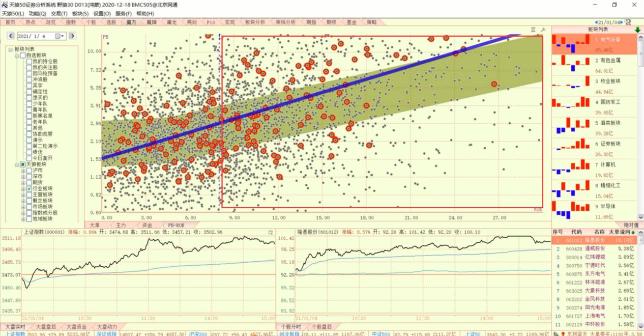Click the 深证成指 link in status bar
This screenshot has width=644, height=336.
pyautogui.click(x=107, y=334)
